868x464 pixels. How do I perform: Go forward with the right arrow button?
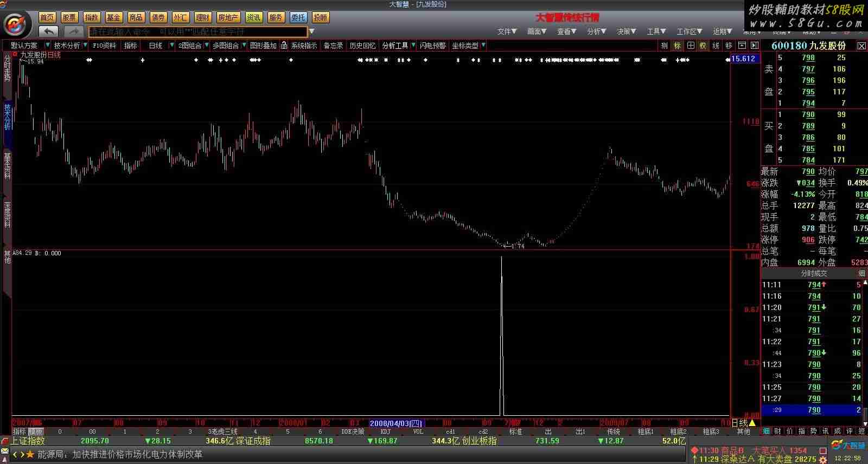click(x=73, y=31)
